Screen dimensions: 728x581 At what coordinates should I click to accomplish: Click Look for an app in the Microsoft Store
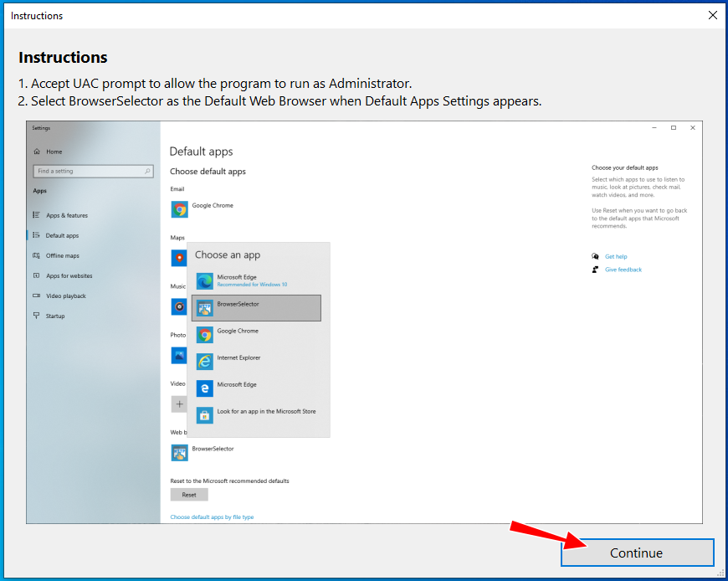[x=256, y=415]
